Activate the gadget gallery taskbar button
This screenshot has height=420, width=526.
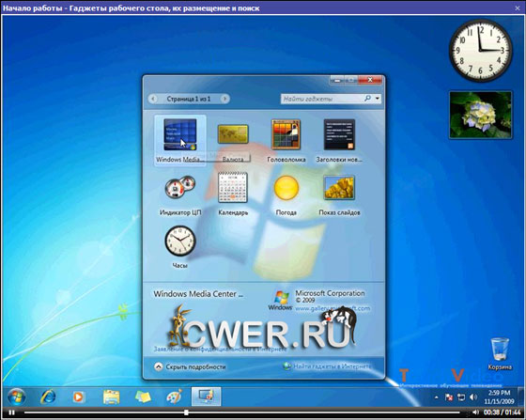[x=206, y=397]
